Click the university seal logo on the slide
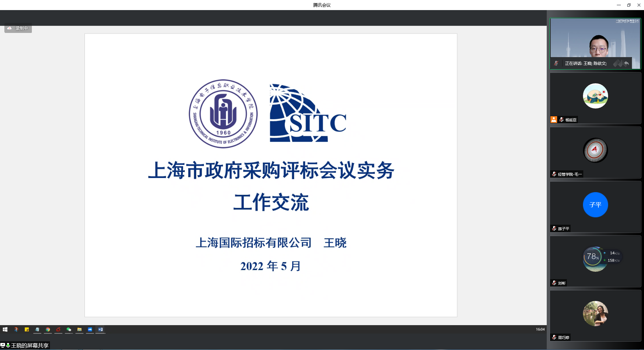This screenshot has width=644, height=350. click(x=223, y=114)
